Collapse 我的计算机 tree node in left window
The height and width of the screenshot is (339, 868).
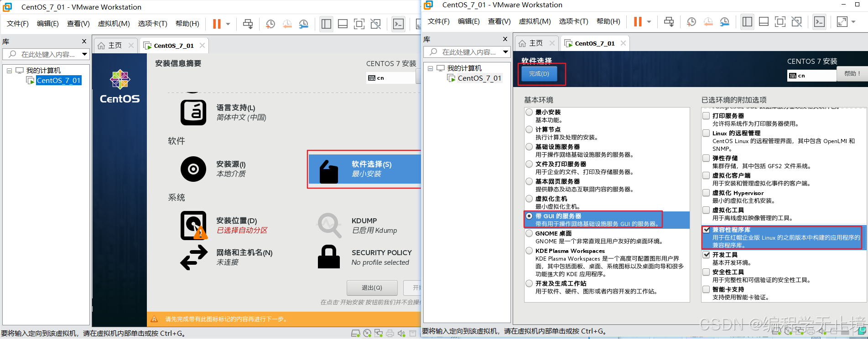pyautogui.click(x=9, y=71)
